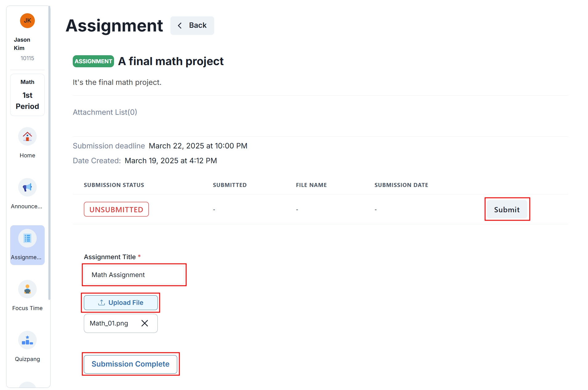Select the Assignments list icon

pyautogui.click(x=27, y=238)
